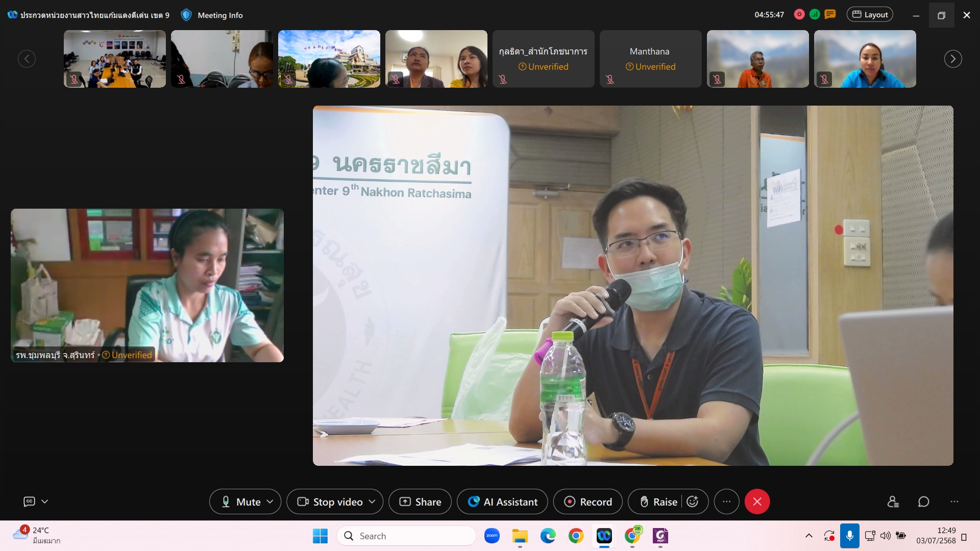Open Meeting Info shield icon
The image size is (980, 551).
coord(186,15)
